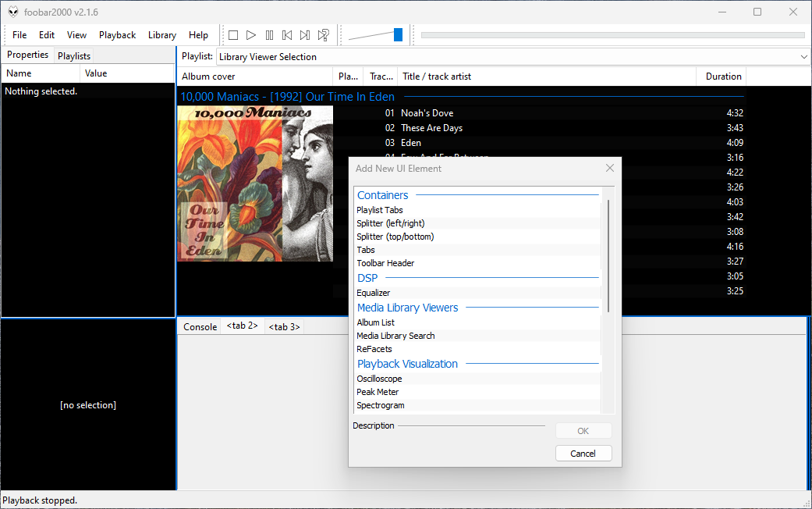Go to Previous track icon
Image resolution: width=812 pixels, height=509 pixels.
(x=287, y=35)
